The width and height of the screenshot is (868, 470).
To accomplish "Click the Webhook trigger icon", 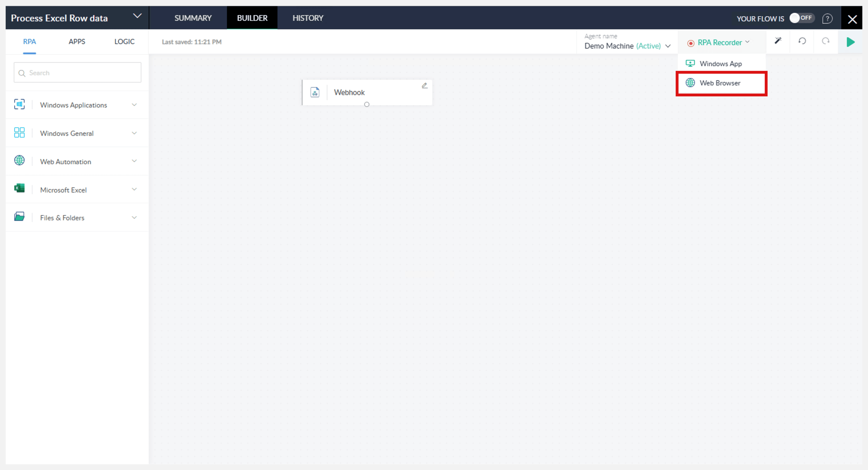I will [x=315, y=92].
